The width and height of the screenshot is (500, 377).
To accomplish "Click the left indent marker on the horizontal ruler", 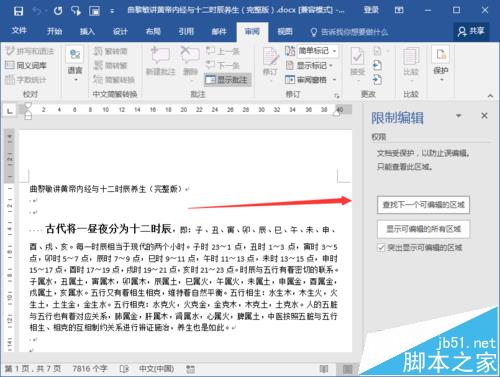I will pos(28,116).
